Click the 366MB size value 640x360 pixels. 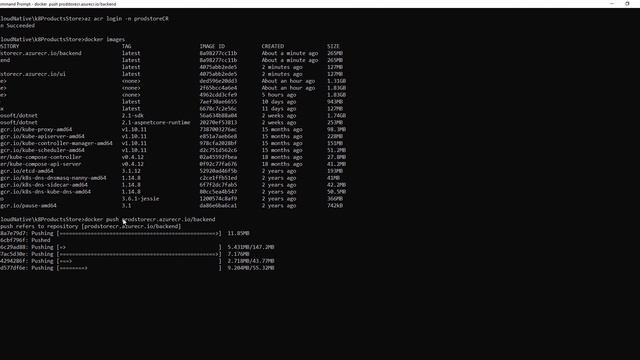click(335, 199)
